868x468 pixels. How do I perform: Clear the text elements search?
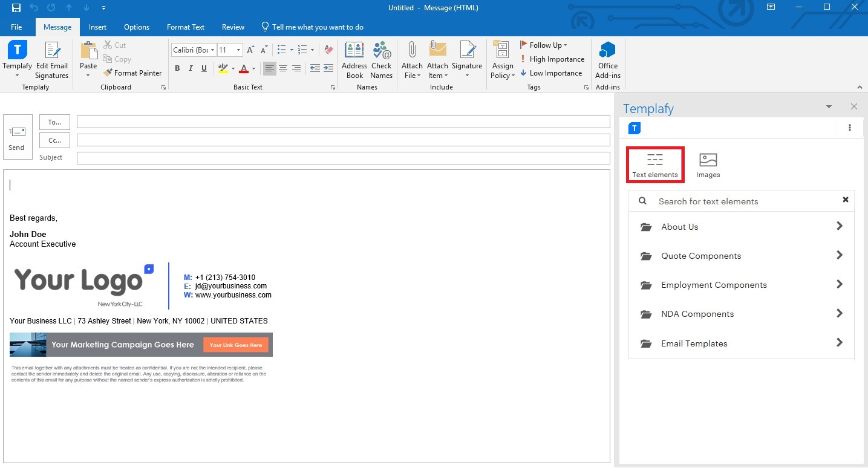[845, 200]
